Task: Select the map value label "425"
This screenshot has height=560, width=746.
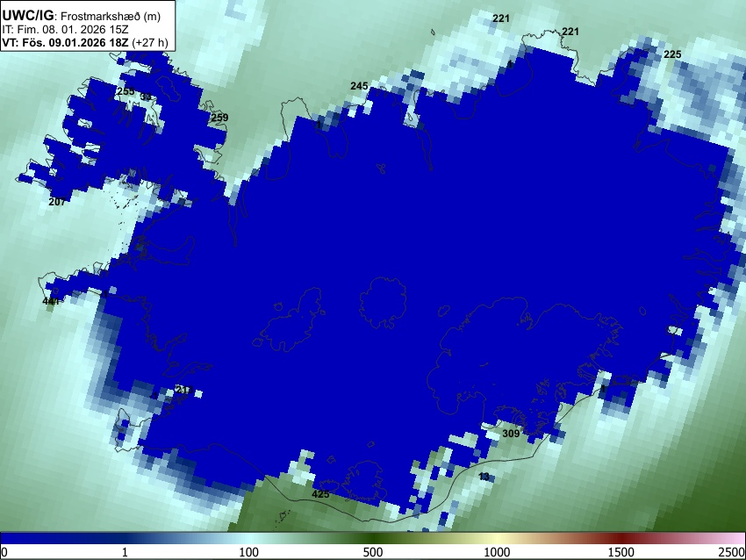Action: [x=320, y=494]
